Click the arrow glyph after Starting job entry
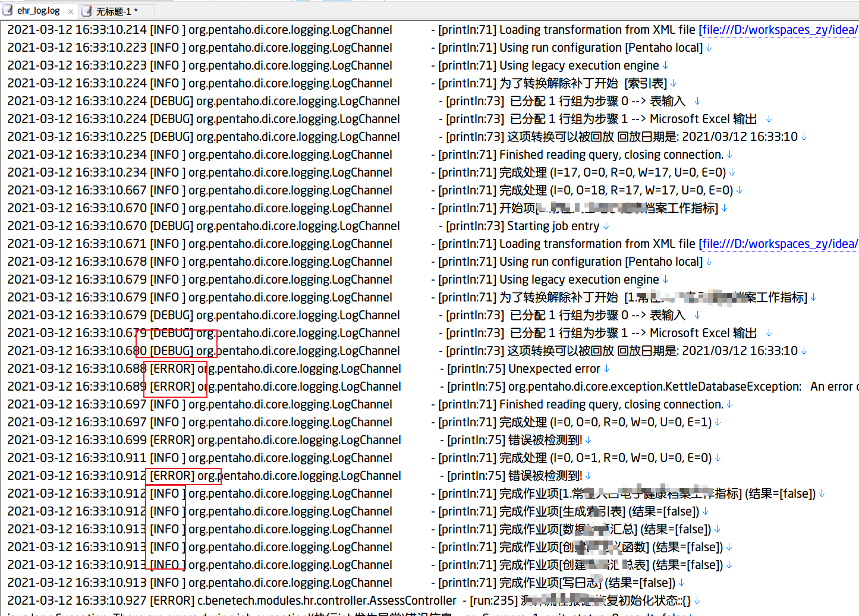 point(606,226)
